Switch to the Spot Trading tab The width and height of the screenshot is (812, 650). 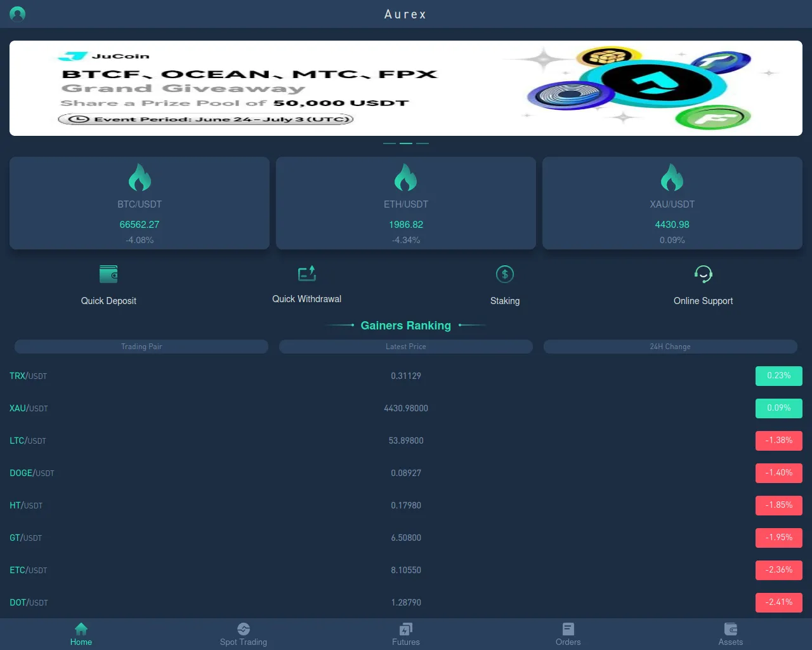pyautogui.click(x=244, y=634)
